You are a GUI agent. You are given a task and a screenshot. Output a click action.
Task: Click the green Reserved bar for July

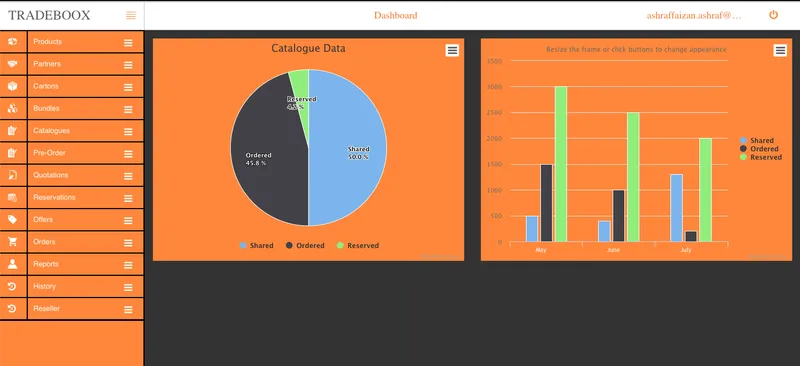point(705,190)
